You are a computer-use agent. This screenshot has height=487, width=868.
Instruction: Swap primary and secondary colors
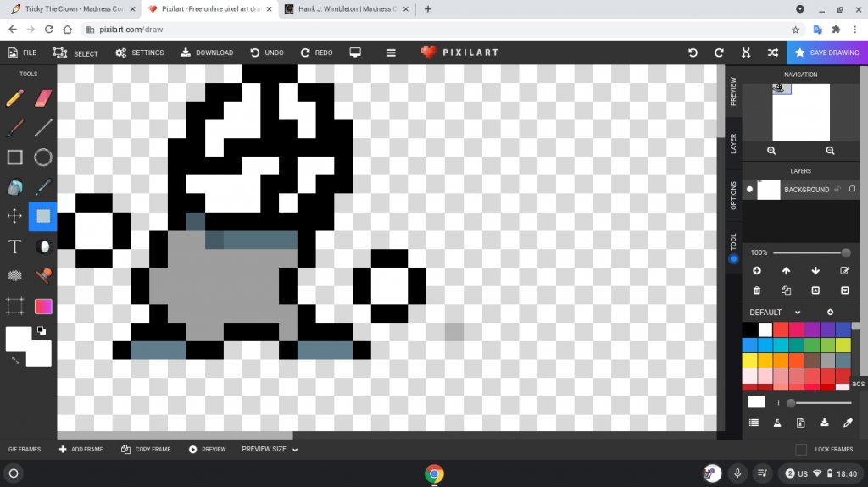click(x=15, y=361)
